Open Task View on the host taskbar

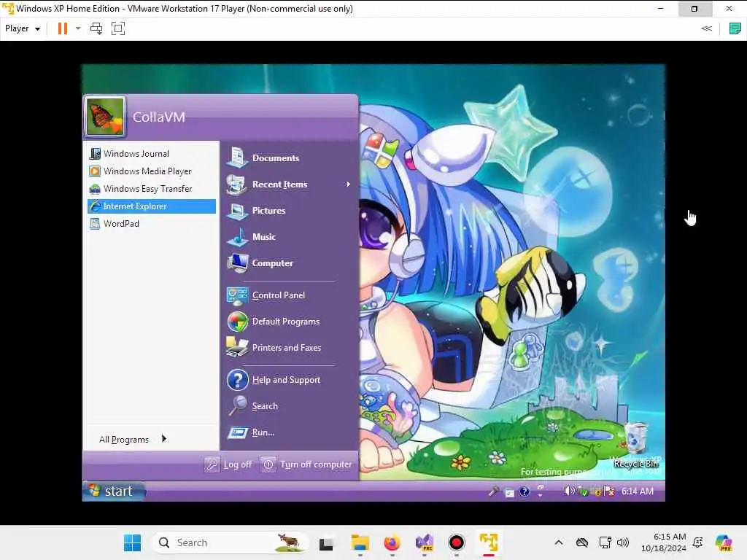point(326,543)
